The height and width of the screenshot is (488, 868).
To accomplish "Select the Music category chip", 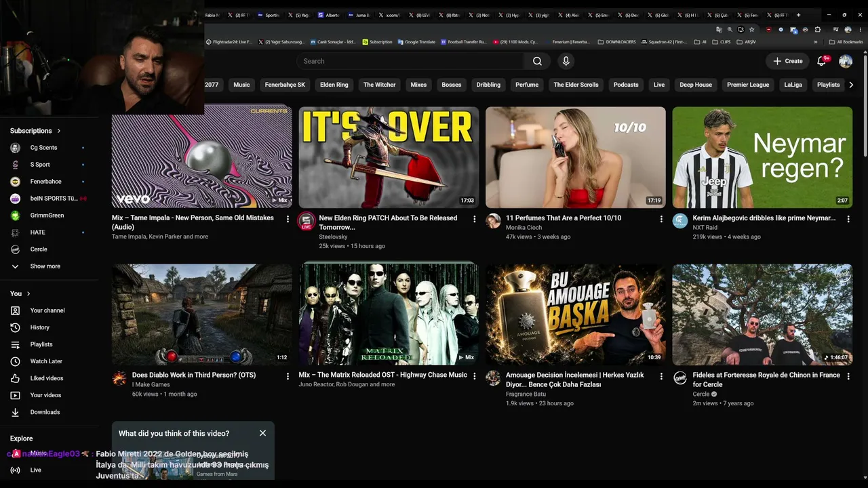I will pyautogui.click(x=241, y=85).
